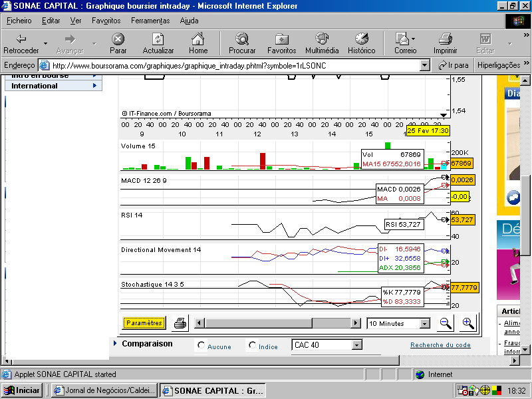Viewport: 532px width, 399px height.
Task: Click SONAE CAPITAL taskbar window button
Action: [x=213, y=390]
